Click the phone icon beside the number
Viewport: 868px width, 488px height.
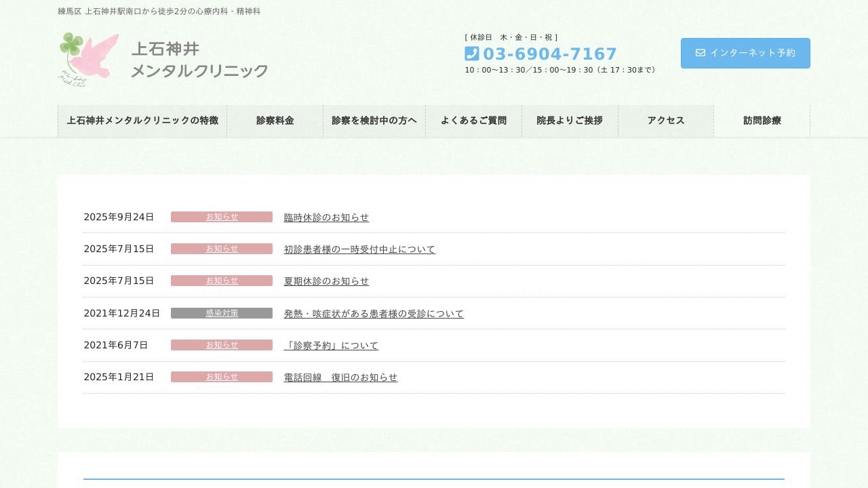(472, 54)
